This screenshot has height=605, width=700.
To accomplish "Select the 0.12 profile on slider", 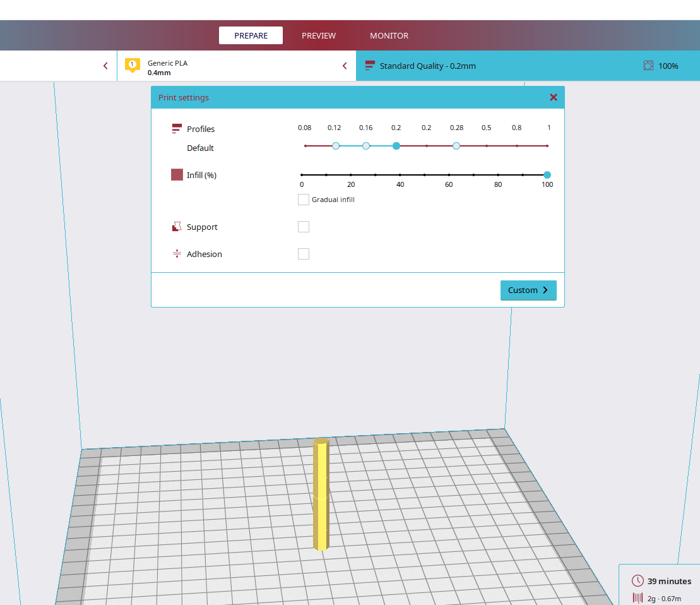I will pos(336,146).
